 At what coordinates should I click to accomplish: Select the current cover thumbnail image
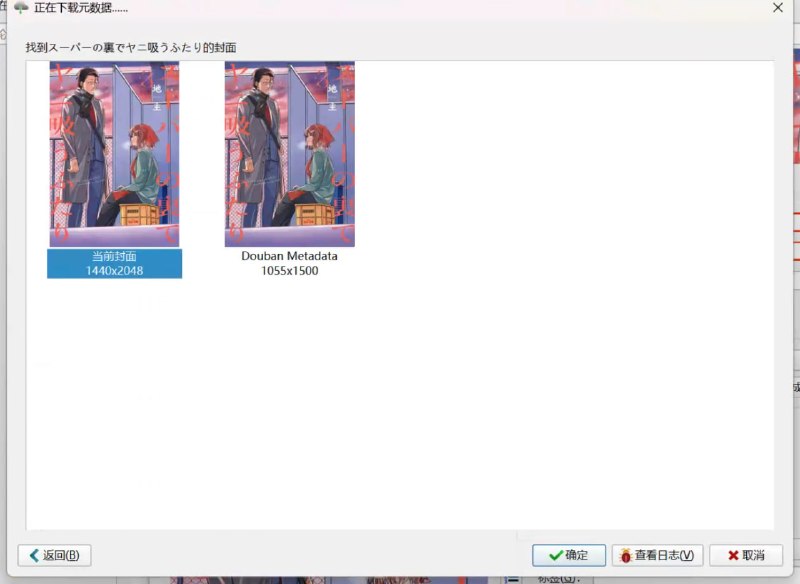(114, 154)
